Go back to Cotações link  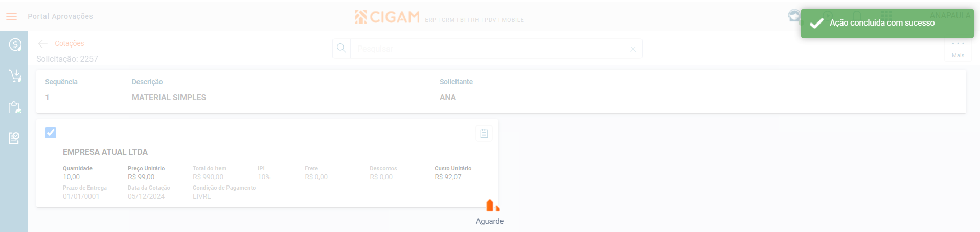[x=69, y=43]
